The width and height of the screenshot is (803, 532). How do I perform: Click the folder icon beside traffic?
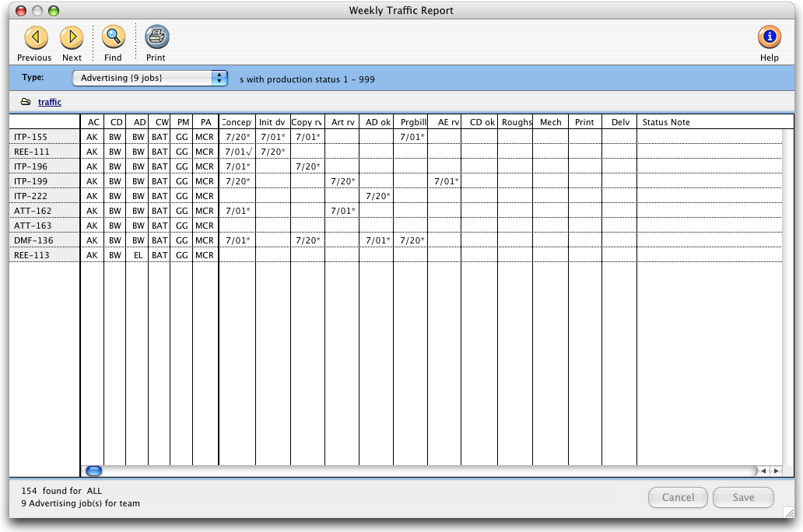click(26, 102)
